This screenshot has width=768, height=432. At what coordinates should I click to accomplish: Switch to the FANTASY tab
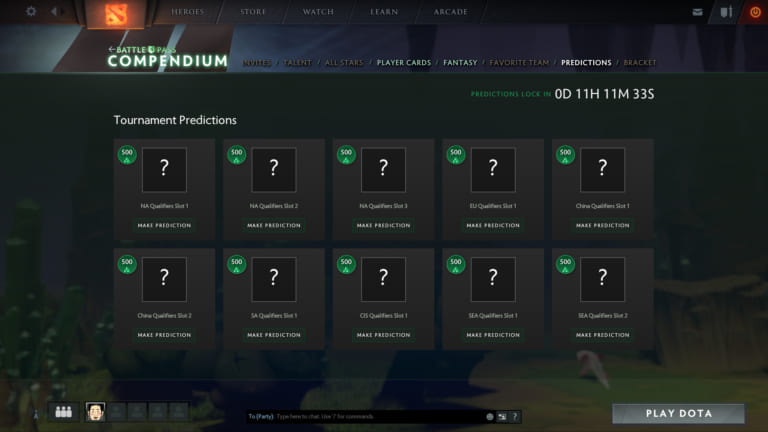(x=460, y=63)
